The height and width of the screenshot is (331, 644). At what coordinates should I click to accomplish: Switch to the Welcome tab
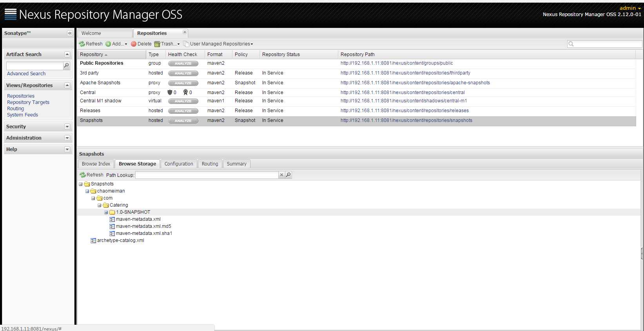point(104,33)
